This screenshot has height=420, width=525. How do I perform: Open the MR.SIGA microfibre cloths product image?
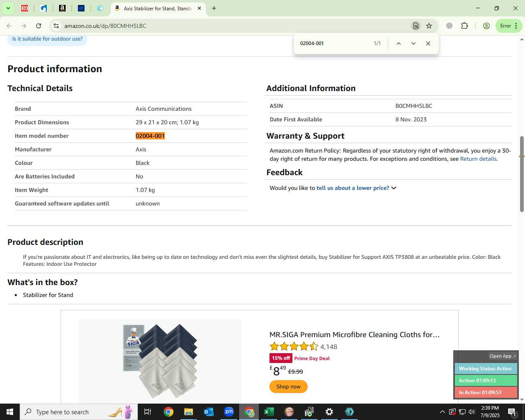[x=160, y=361]
